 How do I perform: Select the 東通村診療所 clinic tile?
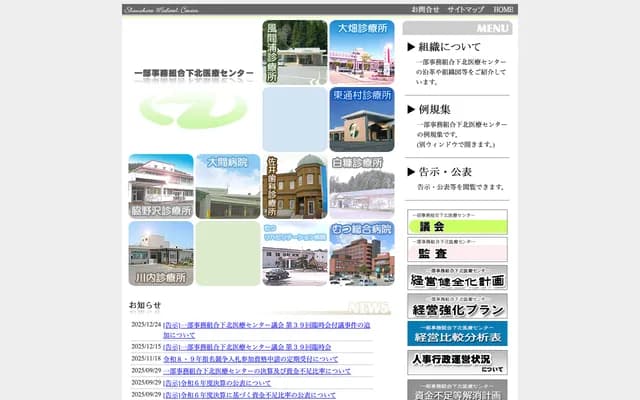361,119
